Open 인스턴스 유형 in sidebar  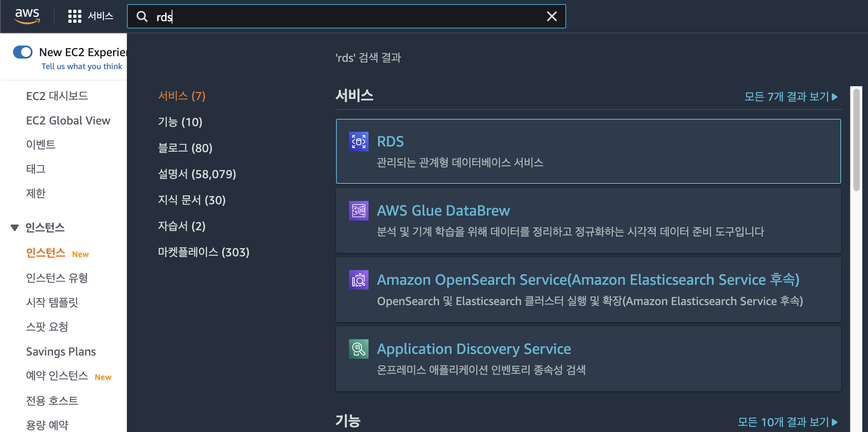(x=57, y=278)
